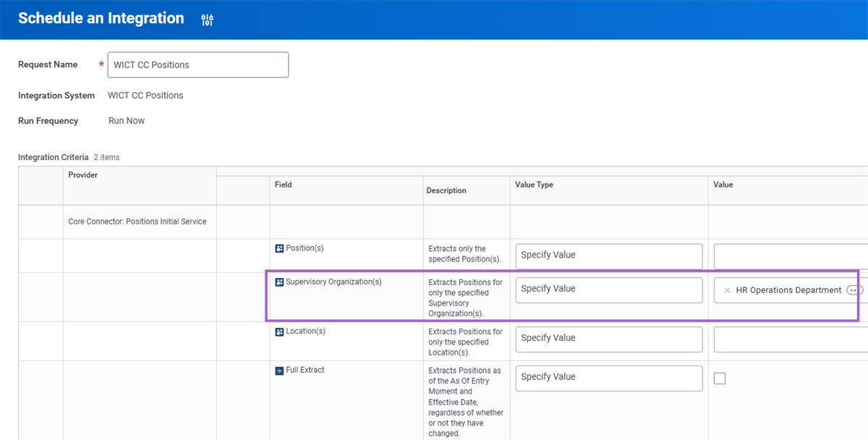Open Value Type dropdown for Location(s)

(609, 339)
